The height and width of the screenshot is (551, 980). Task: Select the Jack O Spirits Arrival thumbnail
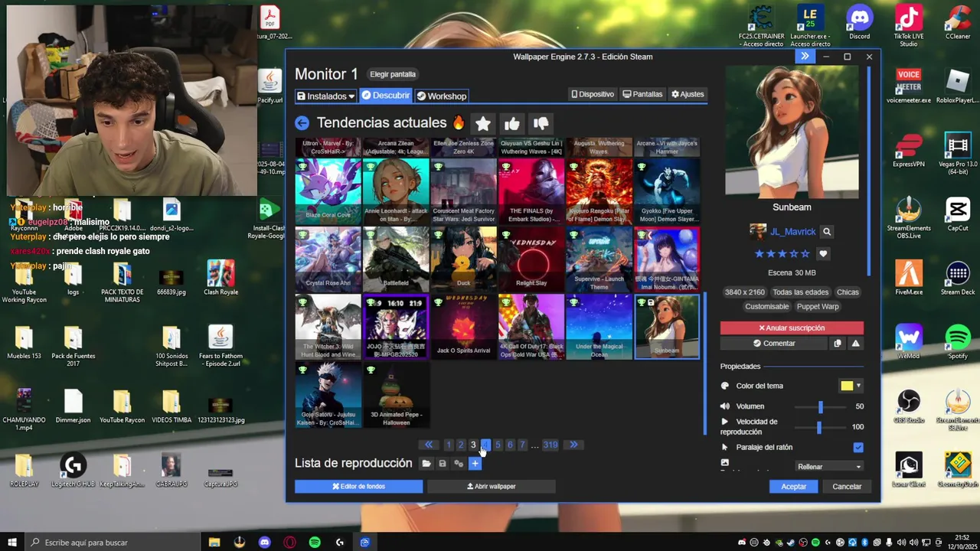[x=463, y=327]
